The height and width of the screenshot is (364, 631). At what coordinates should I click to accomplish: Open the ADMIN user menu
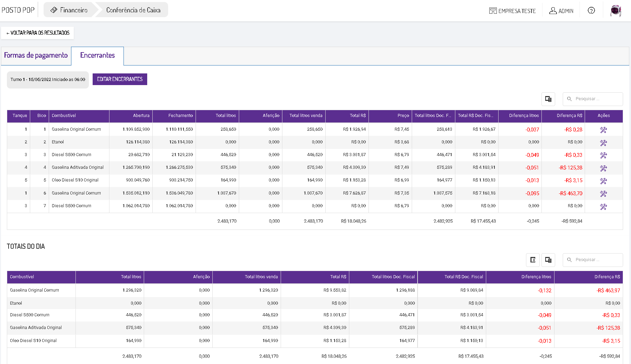tap(561, 11)
